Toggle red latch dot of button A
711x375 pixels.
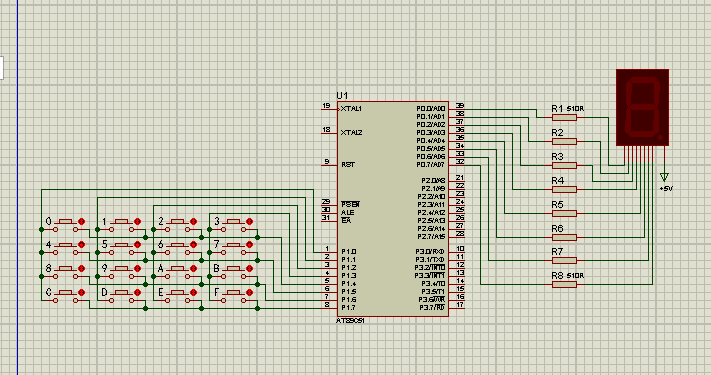194,268
